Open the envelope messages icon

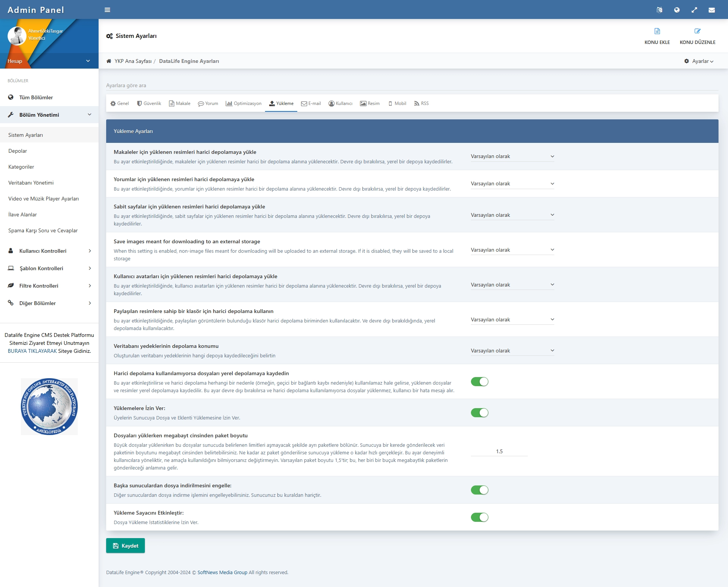click(712, 10)
